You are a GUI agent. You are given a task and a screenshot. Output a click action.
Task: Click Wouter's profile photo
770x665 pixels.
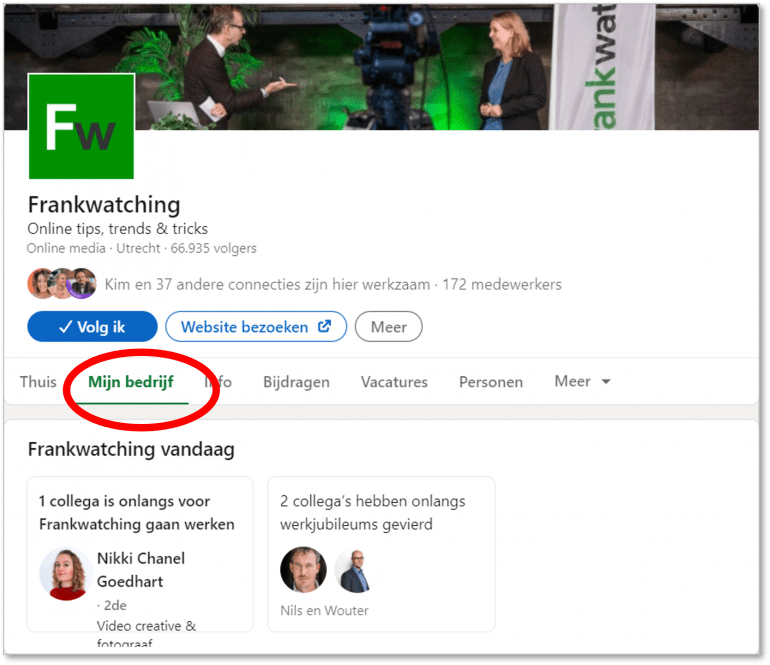(x=355, y=571)
